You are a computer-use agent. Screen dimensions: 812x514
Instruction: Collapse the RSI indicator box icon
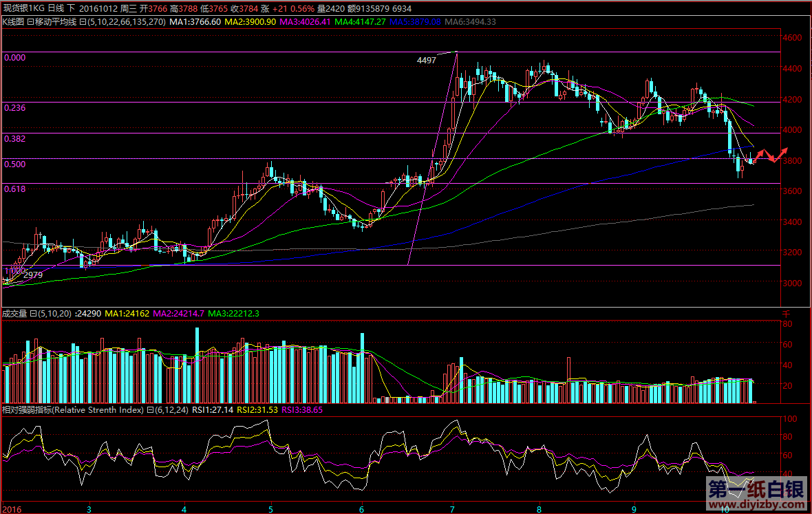tap(150, 409)
